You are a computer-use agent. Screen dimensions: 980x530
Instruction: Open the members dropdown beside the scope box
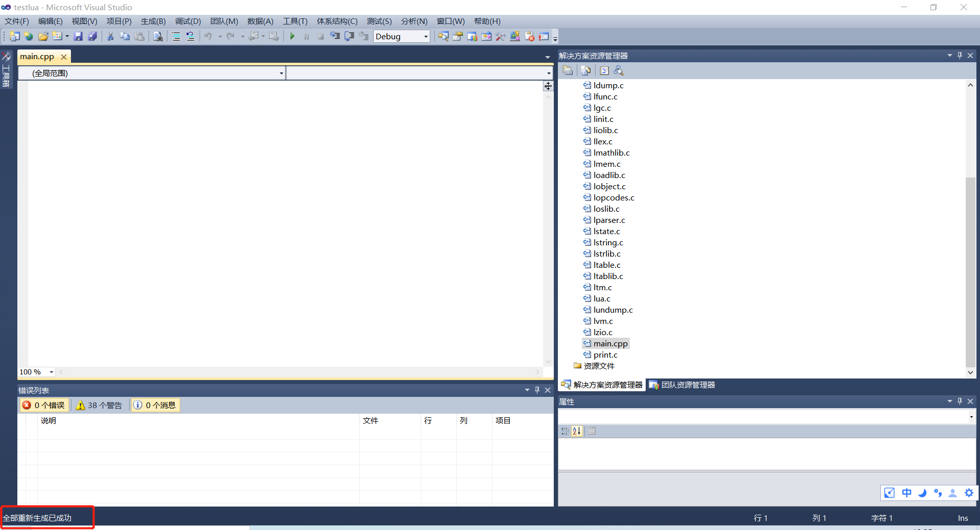pos(420,73)
